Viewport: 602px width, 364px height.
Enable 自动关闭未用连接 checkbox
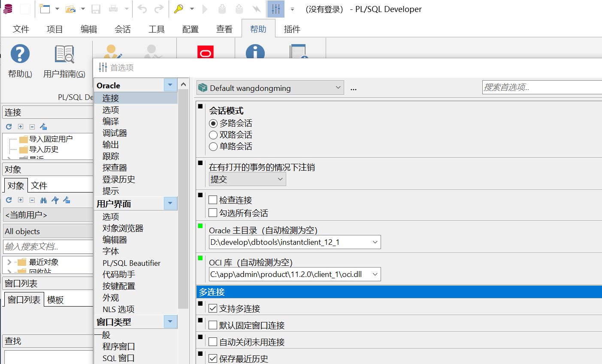213,342
